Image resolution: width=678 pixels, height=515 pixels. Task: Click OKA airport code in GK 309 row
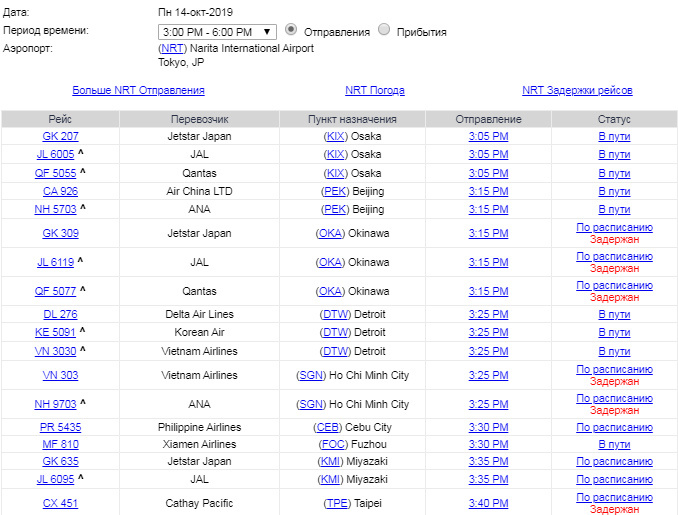click(330, 234)
